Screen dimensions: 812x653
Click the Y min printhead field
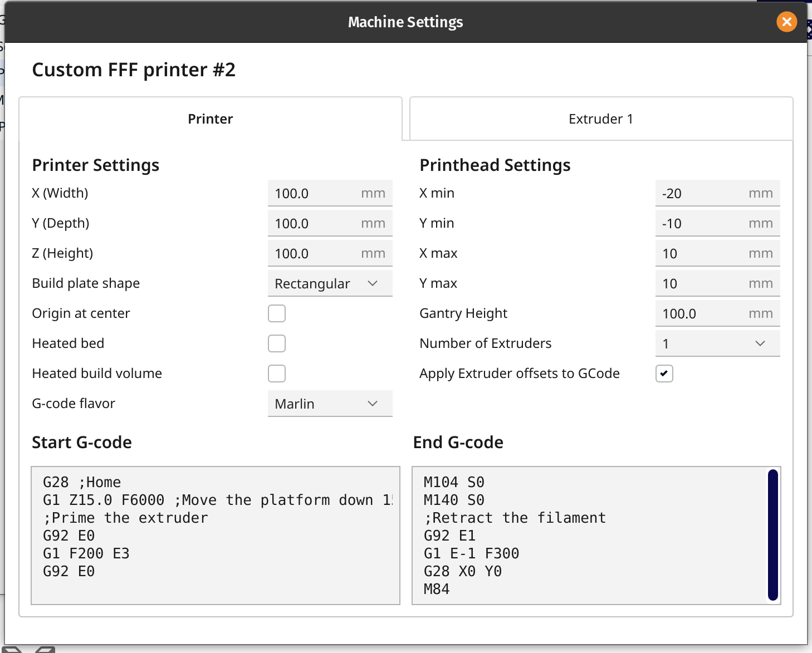[717, 223]
